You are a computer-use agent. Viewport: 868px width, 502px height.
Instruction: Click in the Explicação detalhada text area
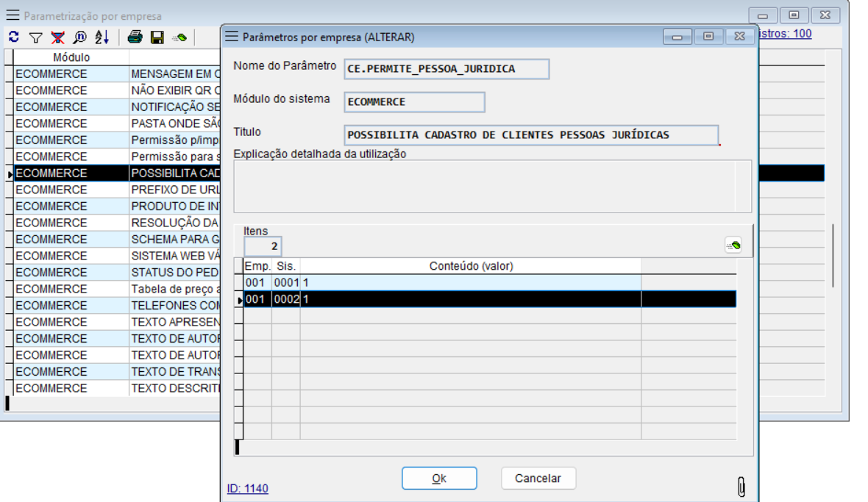click(x=492, y=186)
